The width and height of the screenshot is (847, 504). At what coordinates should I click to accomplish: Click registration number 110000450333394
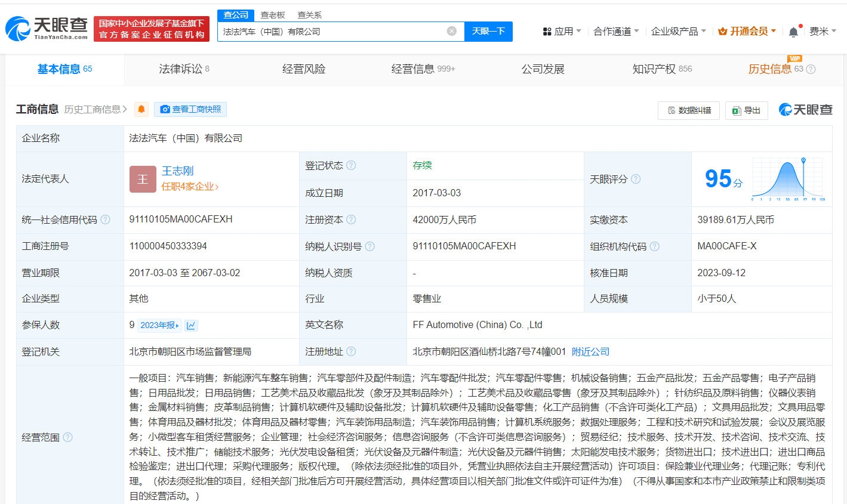tap(168, 246)
